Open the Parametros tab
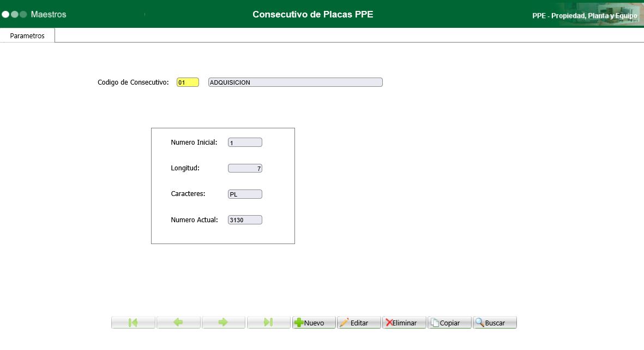Viewport: 644px width, 350px height. [x=27, y=36]
